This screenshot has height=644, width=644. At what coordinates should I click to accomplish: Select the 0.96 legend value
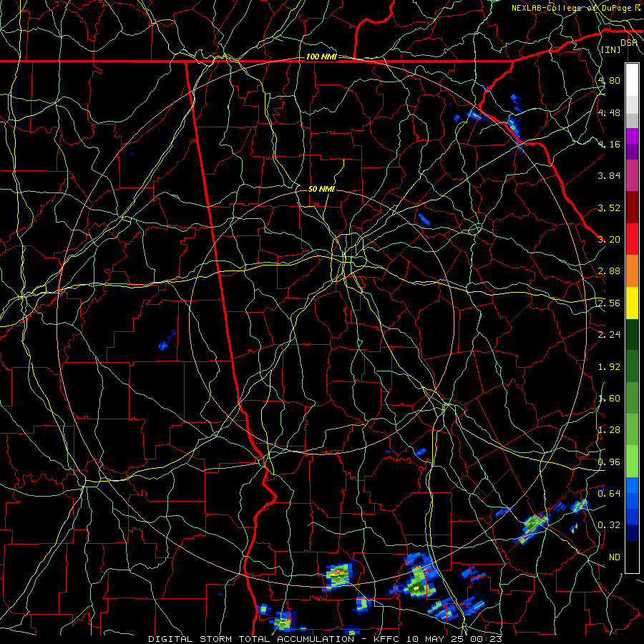pos(609,462)
